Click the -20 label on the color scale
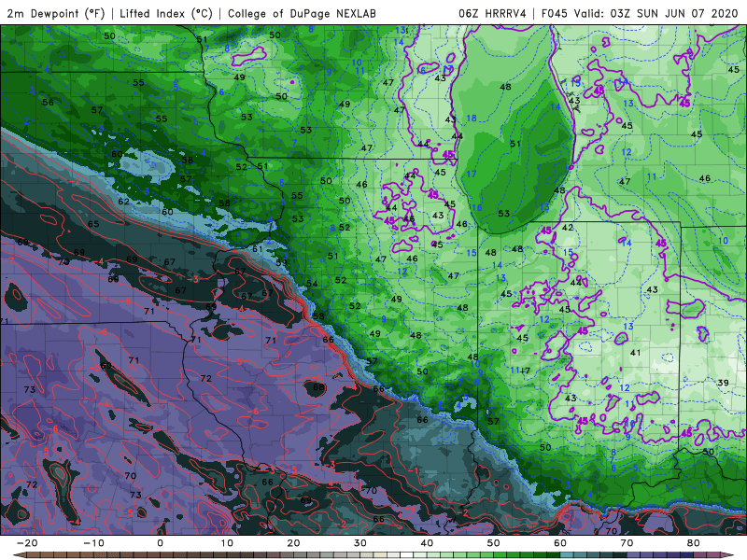Viewport: 747px width, 560px height. pos(27,543)
